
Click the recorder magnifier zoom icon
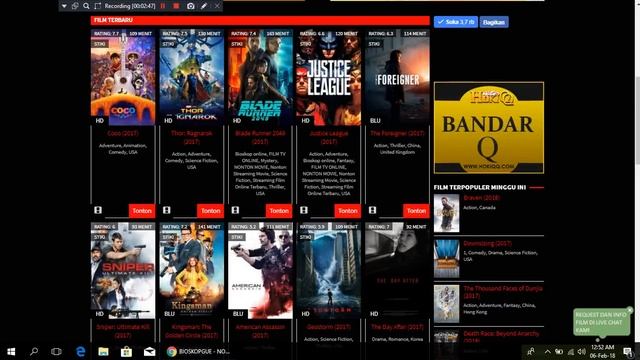pos(86,6)
